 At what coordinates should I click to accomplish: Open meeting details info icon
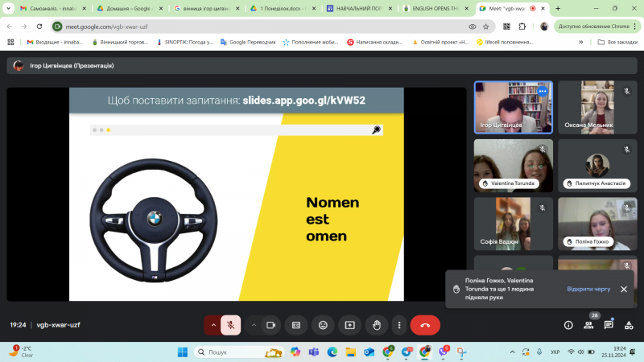(568, 325)
